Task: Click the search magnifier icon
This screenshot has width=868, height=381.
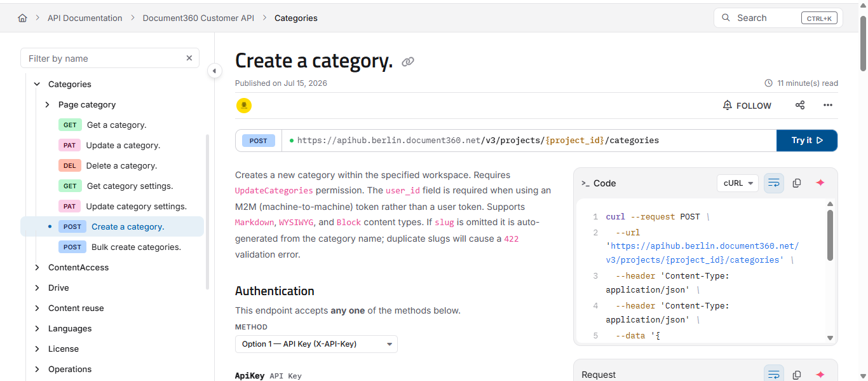Action: pyautogui.click(x=726, y=18)
